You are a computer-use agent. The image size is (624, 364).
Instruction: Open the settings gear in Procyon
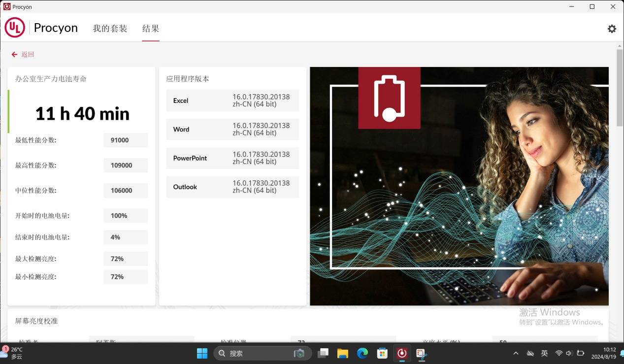pyautogui.click(x=612, y=29)
